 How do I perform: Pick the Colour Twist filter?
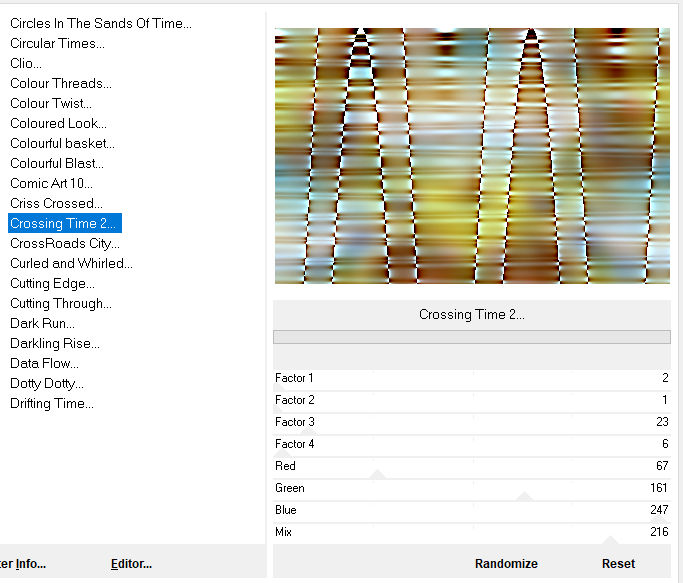[51, 103]
